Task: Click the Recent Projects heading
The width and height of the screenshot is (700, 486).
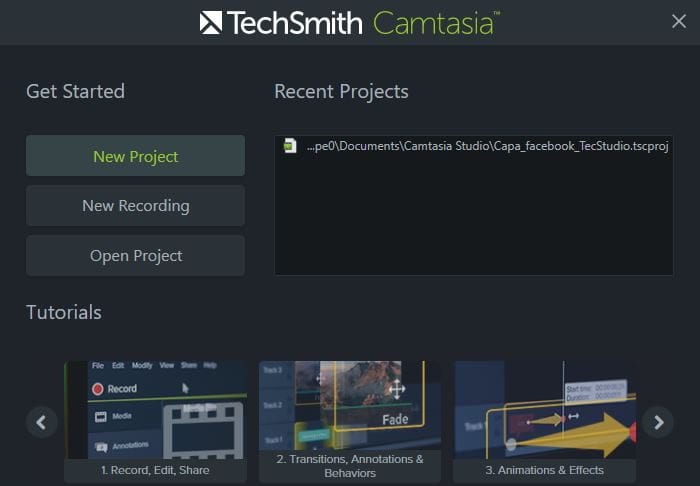Action: click(341, 91)
